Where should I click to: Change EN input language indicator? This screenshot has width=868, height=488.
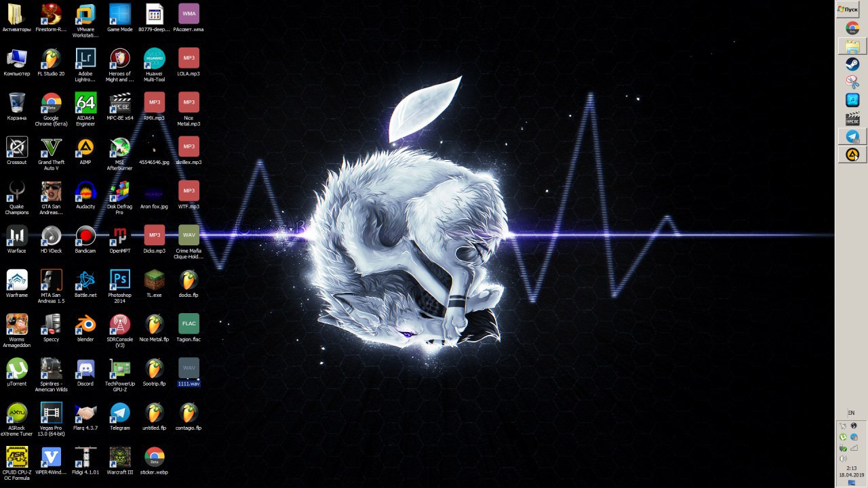pos(851,413)
